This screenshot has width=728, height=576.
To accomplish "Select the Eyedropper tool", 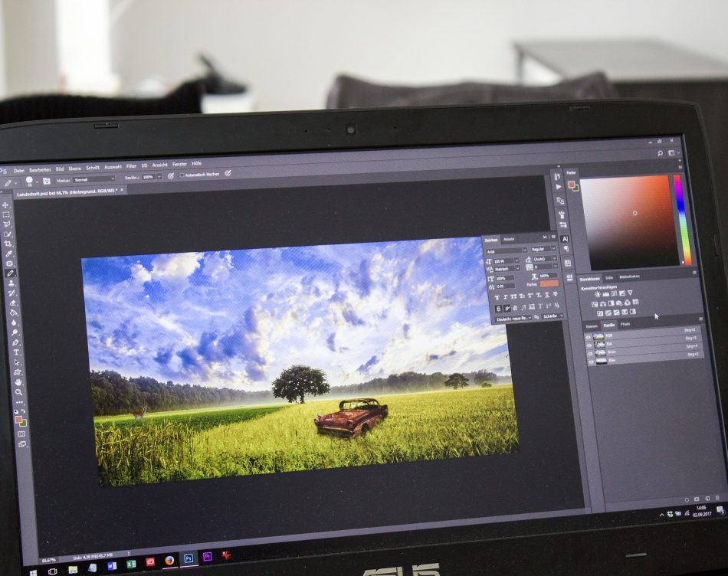I will (x=9, y=254).
